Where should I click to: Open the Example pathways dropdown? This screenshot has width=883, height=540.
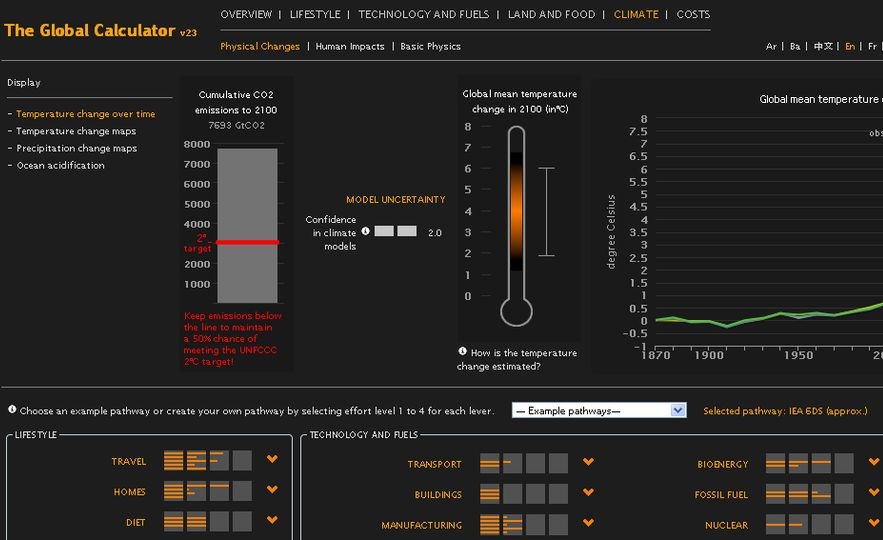(x=599, y=410)
